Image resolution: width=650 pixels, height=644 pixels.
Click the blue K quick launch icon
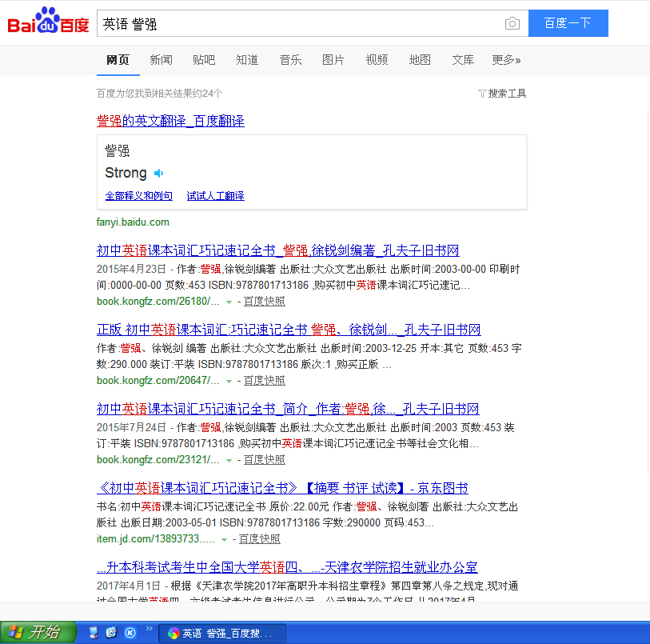(x=130, y=633)
